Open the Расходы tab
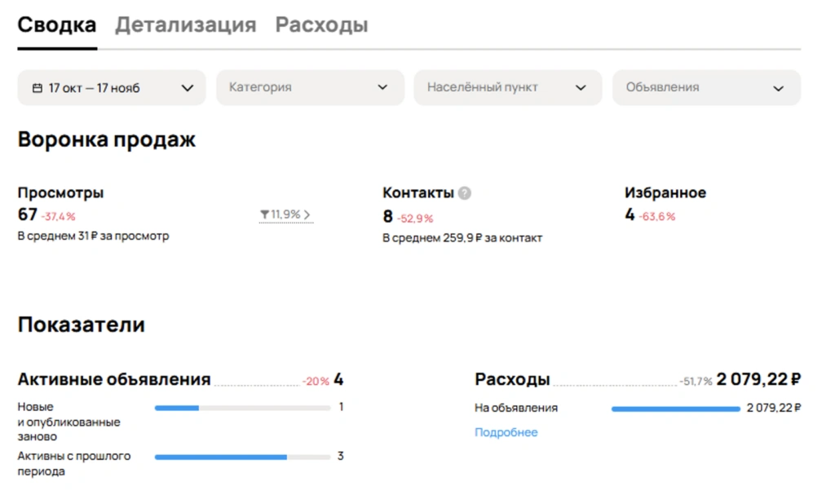Image resolution: width=835 pixels, height=504 pixels. click(321, 25)
